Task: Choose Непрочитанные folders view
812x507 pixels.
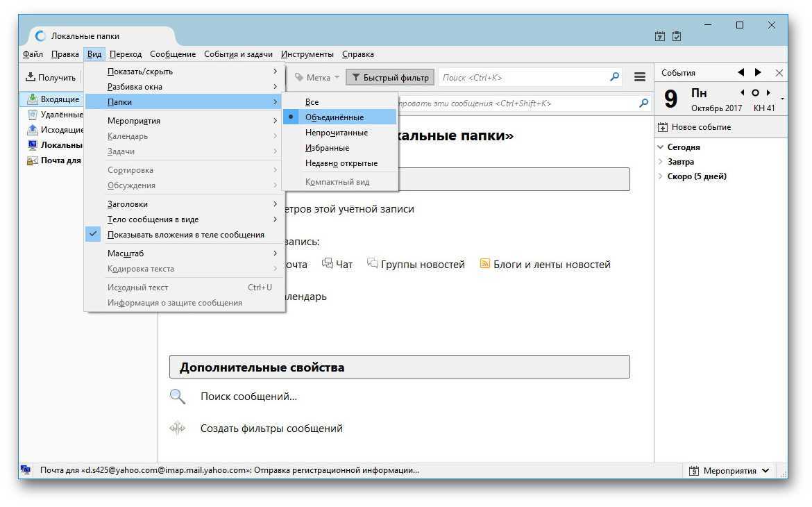Action: tap(337, 133)
